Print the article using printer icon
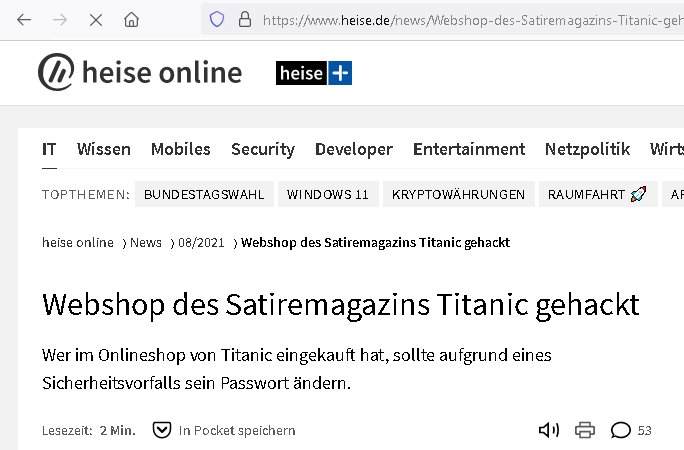The image size is (684, 450). [585, 430]
